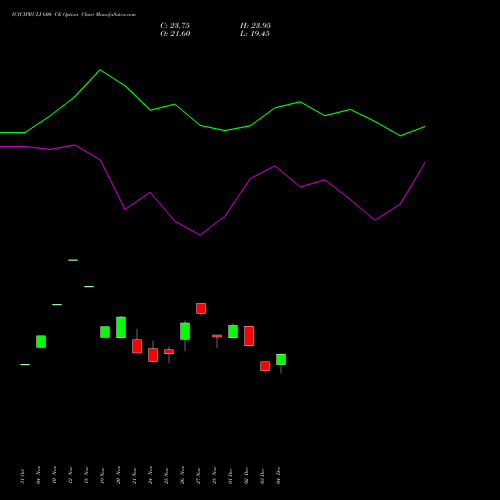Select the 03 Dec date label
The height and width of the screenshot is (500, 500).
(x=262, y=476)
